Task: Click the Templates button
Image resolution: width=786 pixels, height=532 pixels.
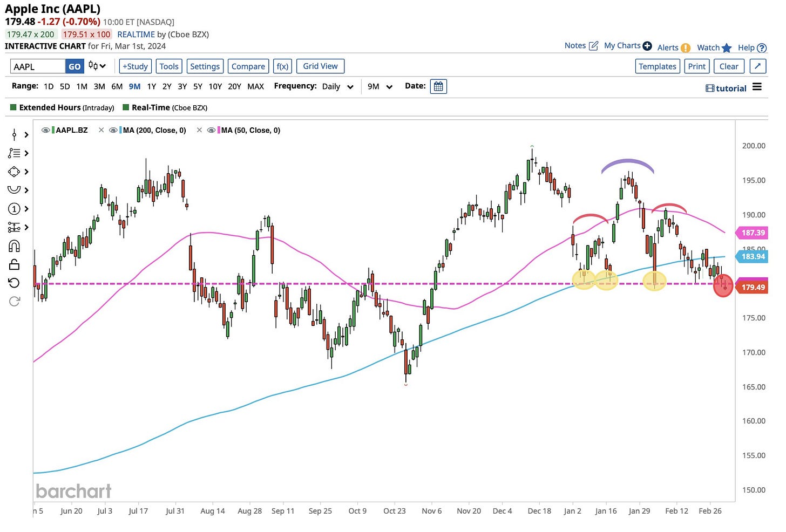Action: 657,66
